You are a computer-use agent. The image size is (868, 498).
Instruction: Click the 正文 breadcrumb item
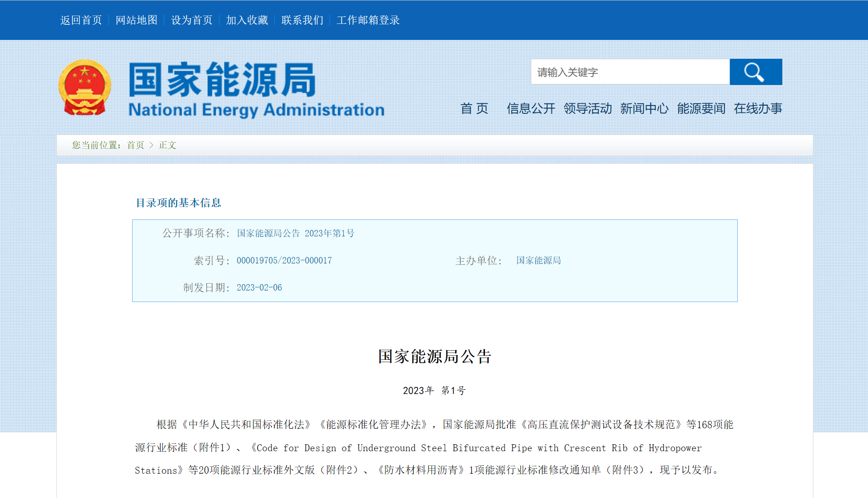(x=167, y=145)
